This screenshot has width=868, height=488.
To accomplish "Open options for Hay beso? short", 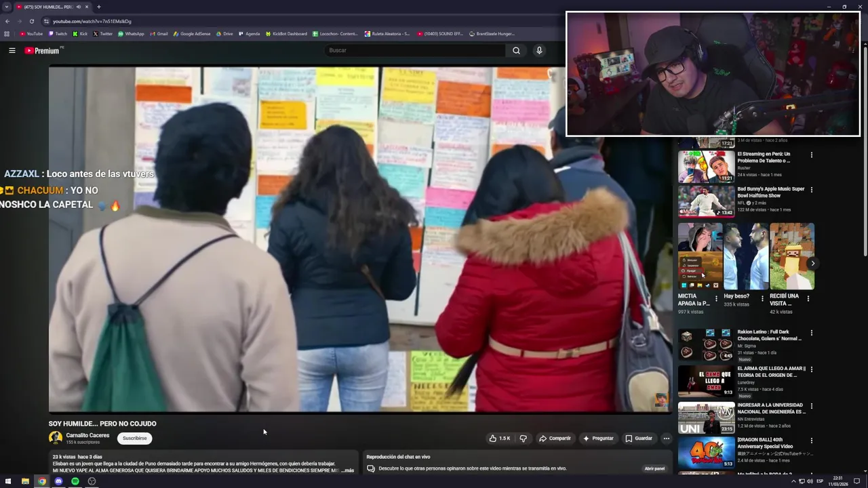I will coord(762,299).
